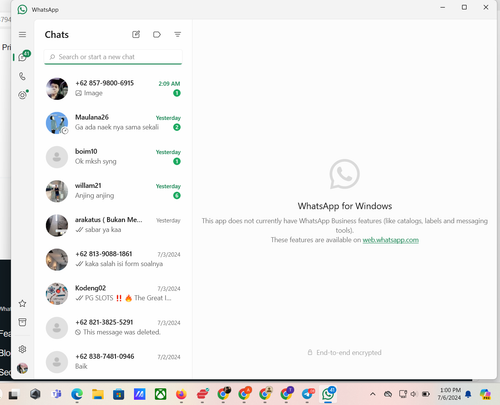
Task: Click the avatar of +62 857-9800-6915
Action: point(57,89)
